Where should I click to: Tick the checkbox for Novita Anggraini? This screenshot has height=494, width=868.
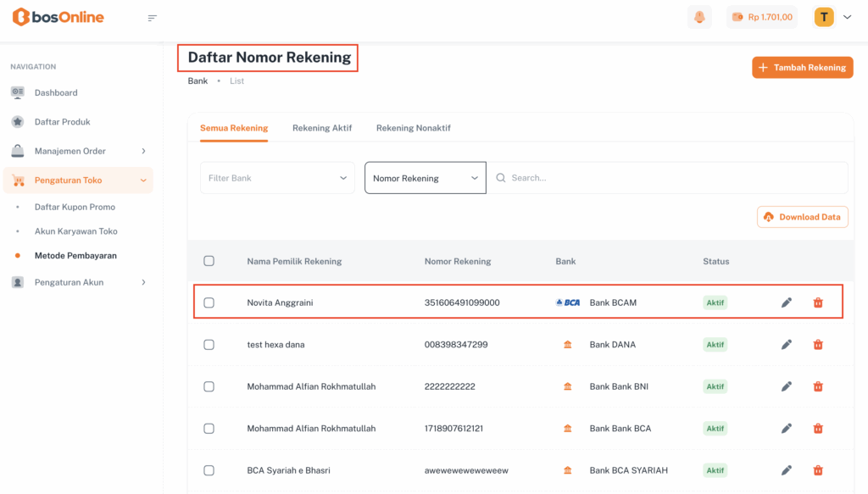pyautogui.click(x=209, y=303)
